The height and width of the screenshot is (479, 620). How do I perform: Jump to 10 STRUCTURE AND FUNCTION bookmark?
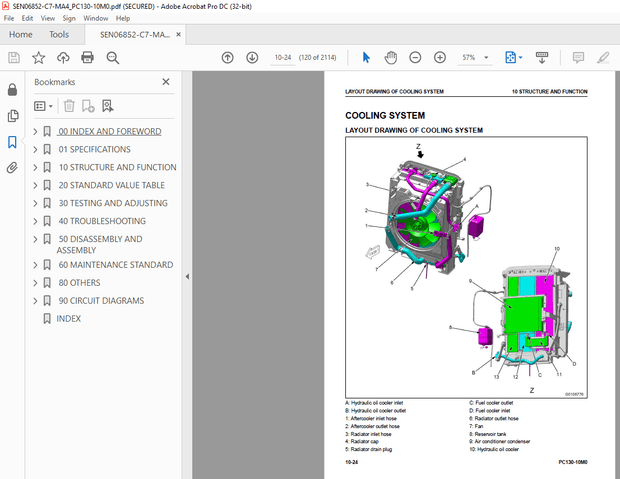click(x=117, y=167)
